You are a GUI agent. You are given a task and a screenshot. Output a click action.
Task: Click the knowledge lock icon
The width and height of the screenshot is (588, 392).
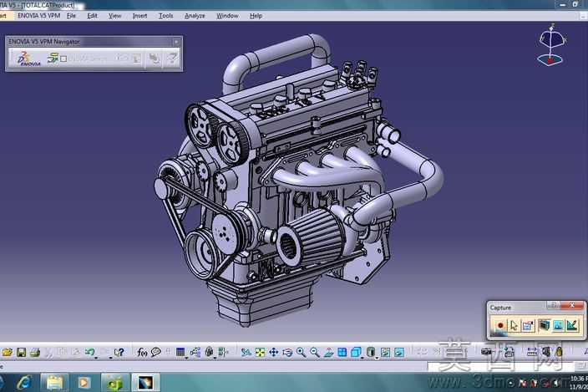tap(210, 352)
